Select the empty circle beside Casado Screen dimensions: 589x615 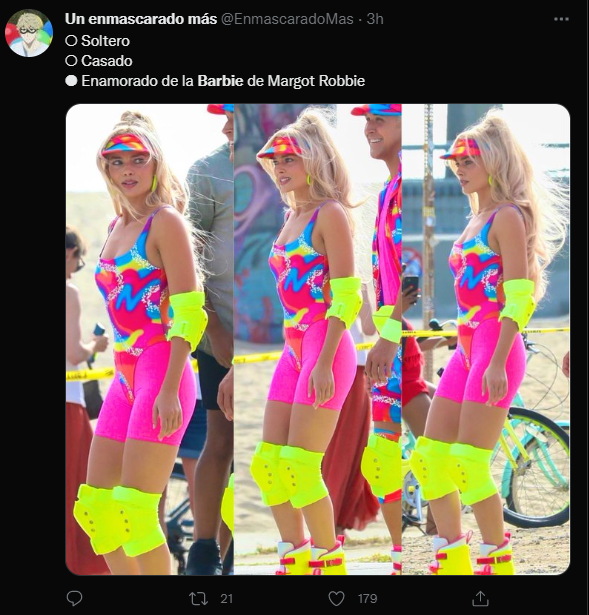tap(71, 61)
